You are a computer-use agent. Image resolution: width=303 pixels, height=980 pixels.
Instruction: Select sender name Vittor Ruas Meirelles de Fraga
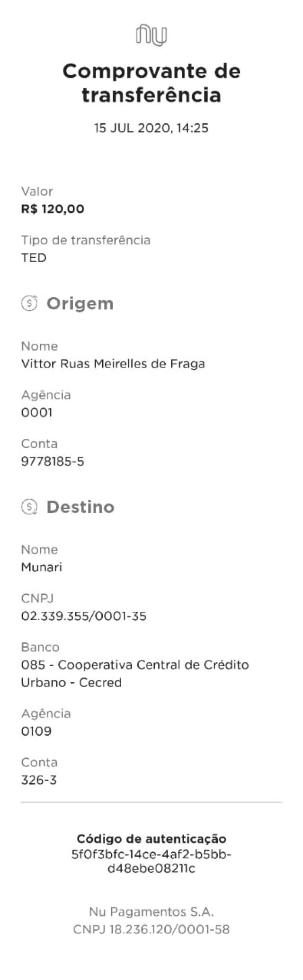(113, 364)
